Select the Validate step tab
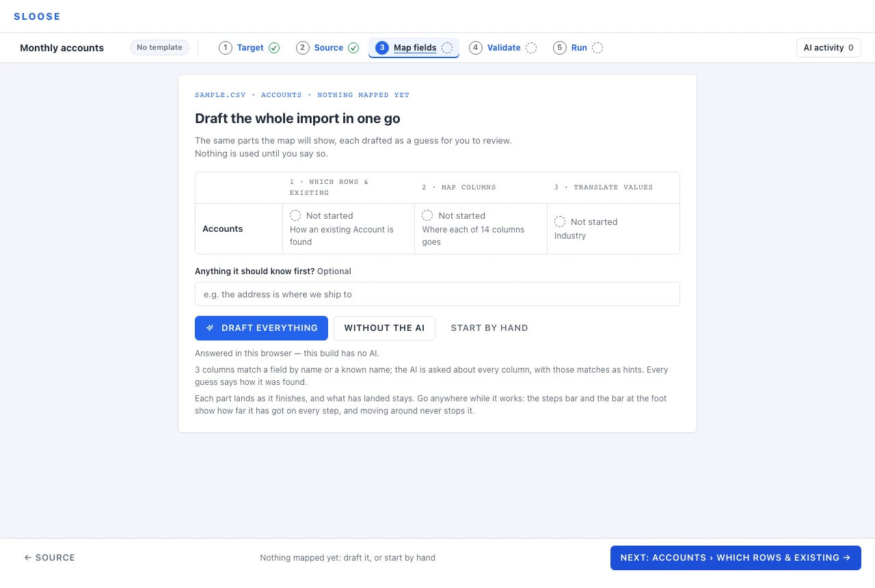 tap(503, 48)
